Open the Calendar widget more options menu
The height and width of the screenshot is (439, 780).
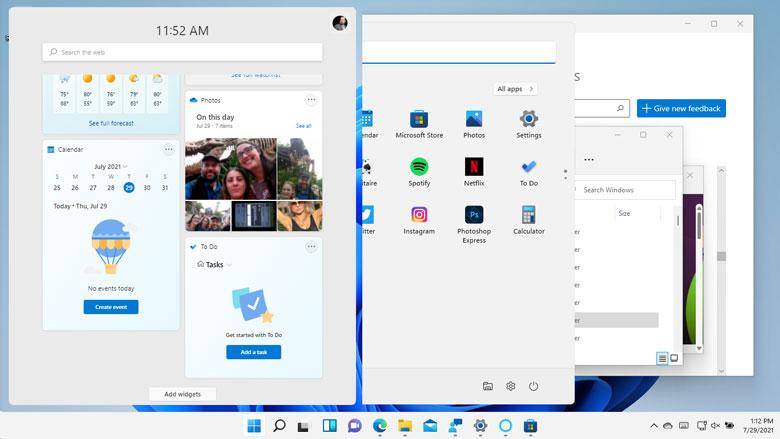coord(168,149)
